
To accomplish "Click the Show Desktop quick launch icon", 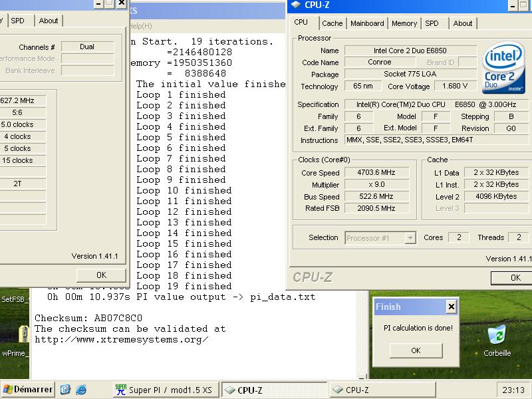I will pos(65,390).
